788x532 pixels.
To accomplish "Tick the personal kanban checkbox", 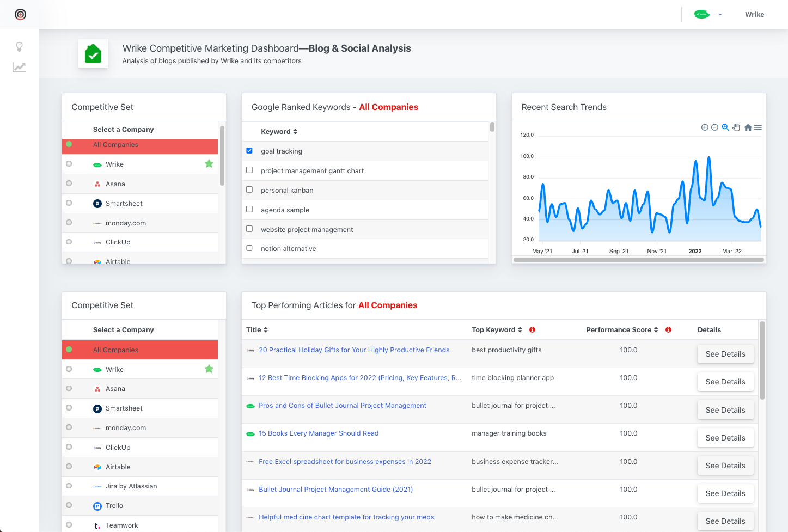I will (249, 190).
